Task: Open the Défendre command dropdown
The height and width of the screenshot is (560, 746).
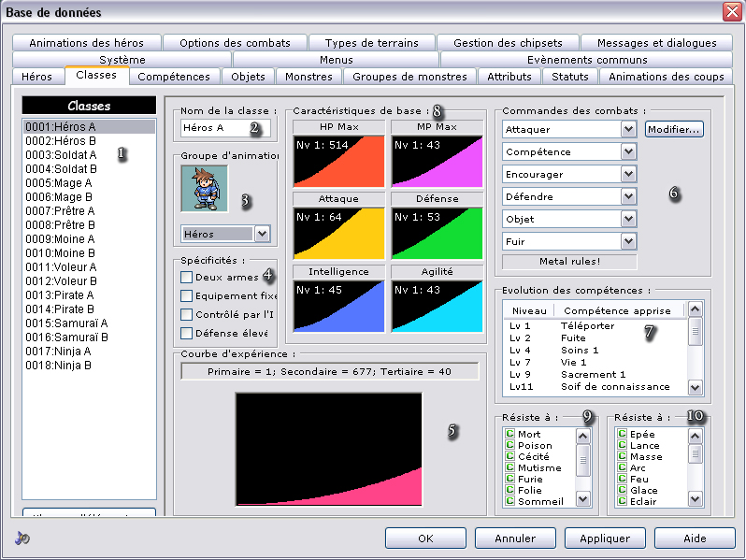Action: coord(628,196)
